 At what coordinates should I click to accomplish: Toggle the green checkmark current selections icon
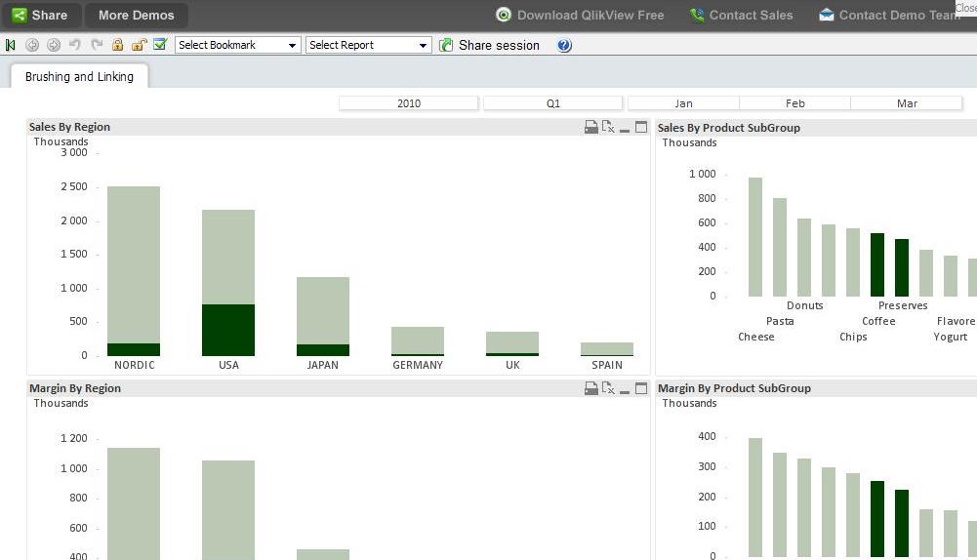pyautogui.click(x=160, y=45)
